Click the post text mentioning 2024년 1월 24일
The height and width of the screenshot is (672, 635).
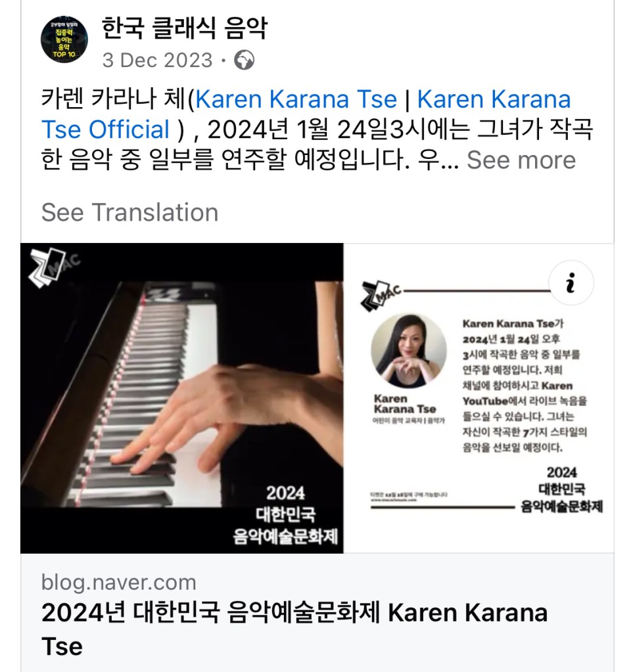coord(317,129)
